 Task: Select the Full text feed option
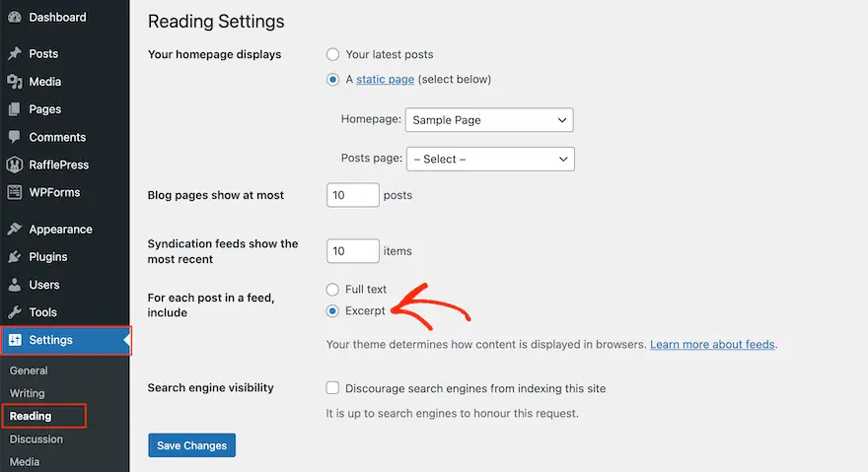click(x=332, y=290)
